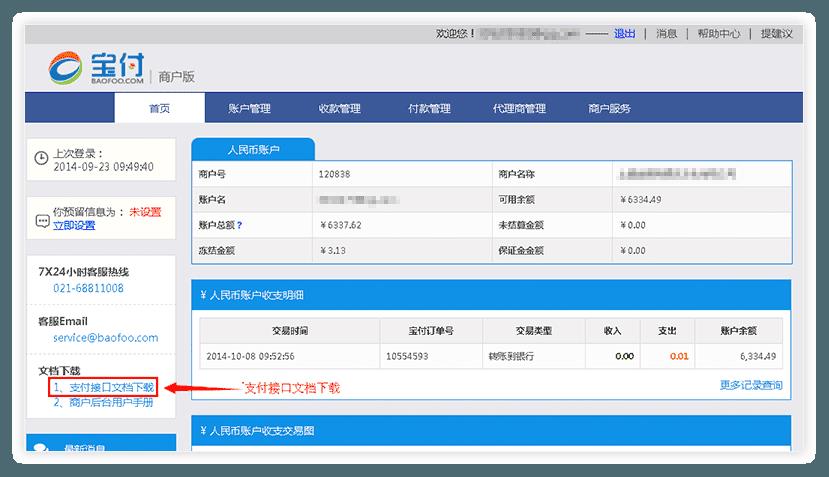Click the 文档下载 heading
The image size is (829, 477).
[59, 371]
